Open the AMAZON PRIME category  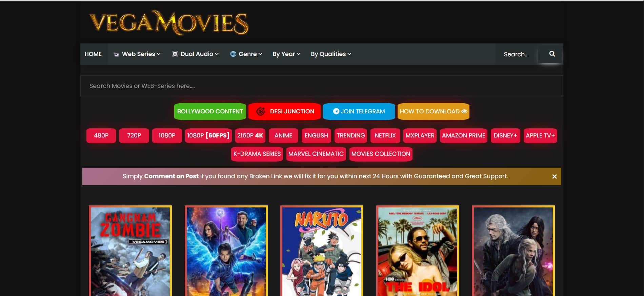464,135
